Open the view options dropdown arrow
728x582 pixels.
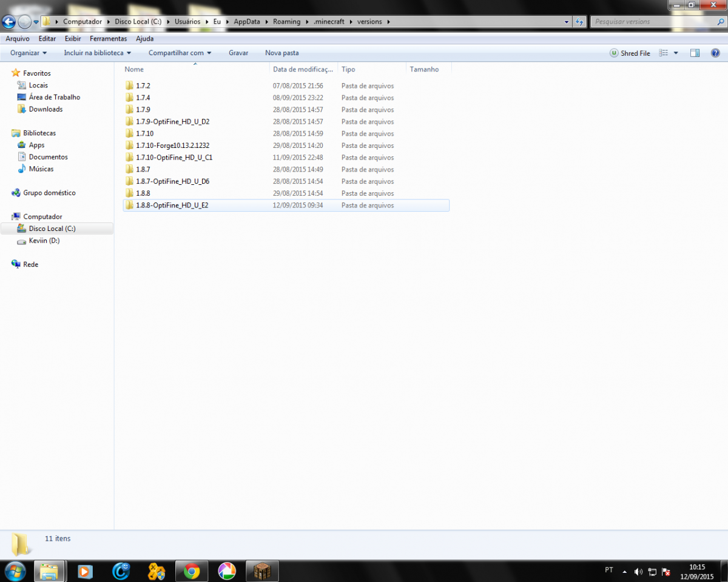pos(676,53)
